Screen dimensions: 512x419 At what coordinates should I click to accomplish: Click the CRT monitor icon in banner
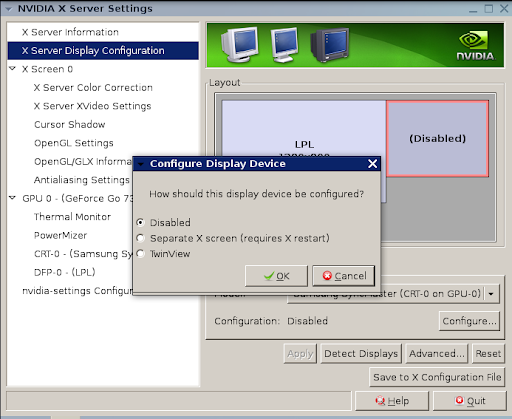(x=239, y=45)
